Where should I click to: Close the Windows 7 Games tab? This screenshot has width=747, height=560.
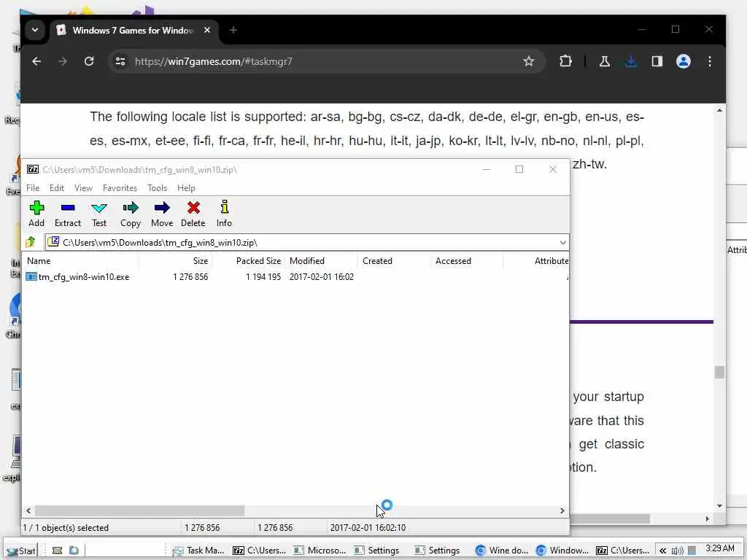tap(207, 30)
